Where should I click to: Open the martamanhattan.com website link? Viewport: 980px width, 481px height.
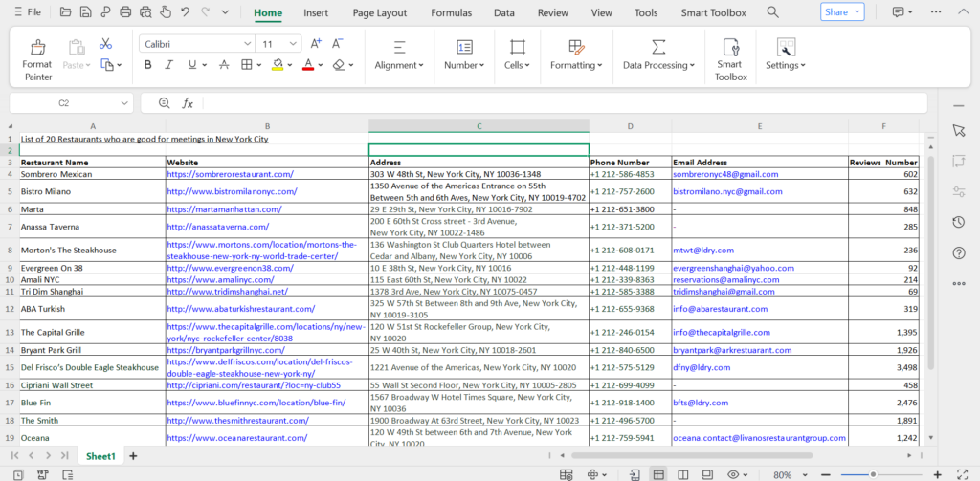click(x=224, y=209)
